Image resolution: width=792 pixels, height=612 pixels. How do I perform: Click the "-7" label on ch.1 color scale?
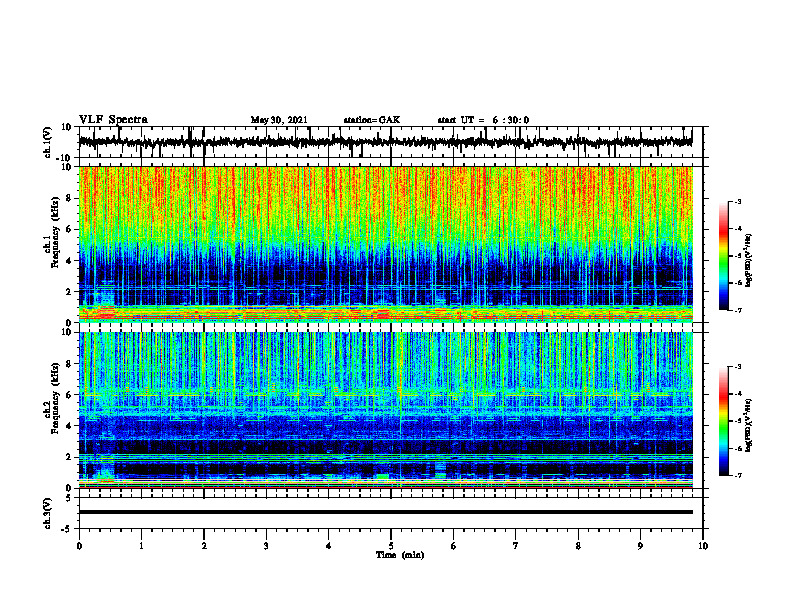(738, 310)
